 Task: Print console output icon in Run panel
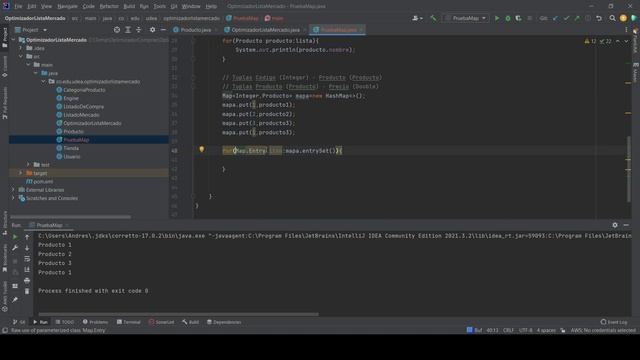click(27, 280)
